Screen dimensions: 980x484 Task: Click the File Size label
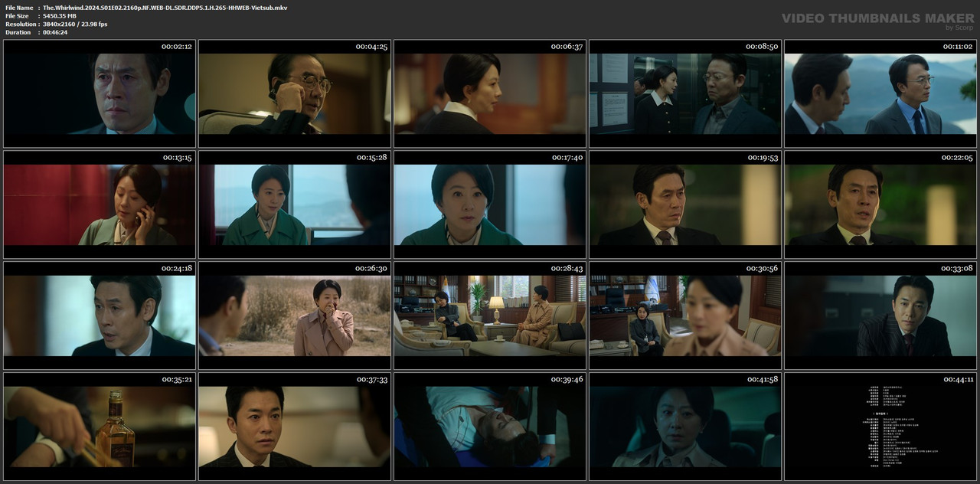pyautogui.click(x=17, y=15)
